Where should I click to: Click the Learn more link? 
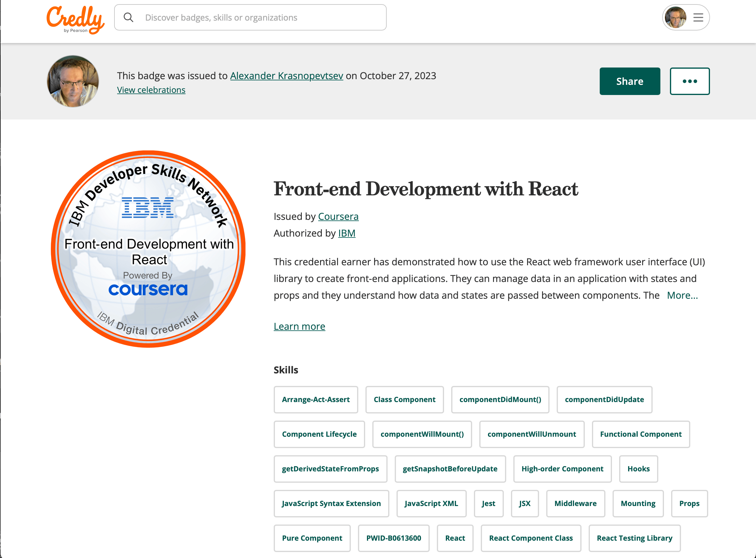tap(299, 326)
